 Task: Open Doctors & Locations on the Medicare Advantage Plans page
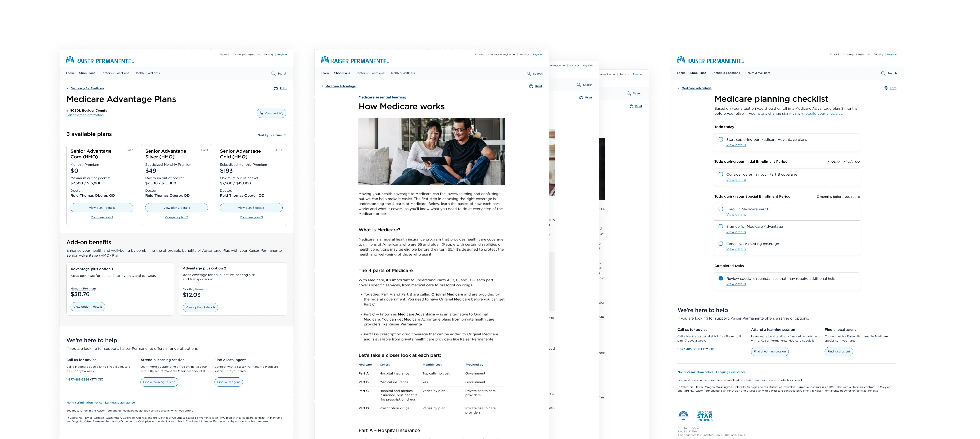click(115, 73)
